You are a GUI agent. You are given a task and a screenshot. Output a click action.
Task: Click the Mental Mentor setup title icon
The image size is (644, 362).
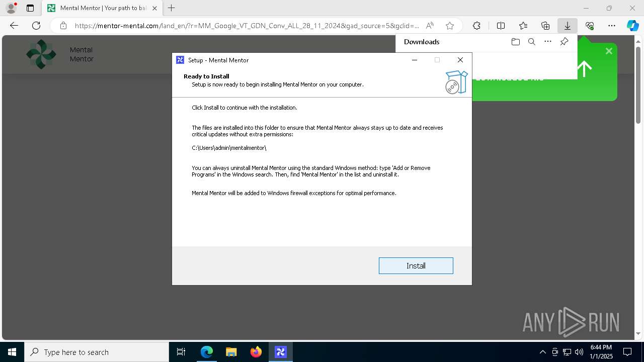pyautogui.click(x=180, y=60)
